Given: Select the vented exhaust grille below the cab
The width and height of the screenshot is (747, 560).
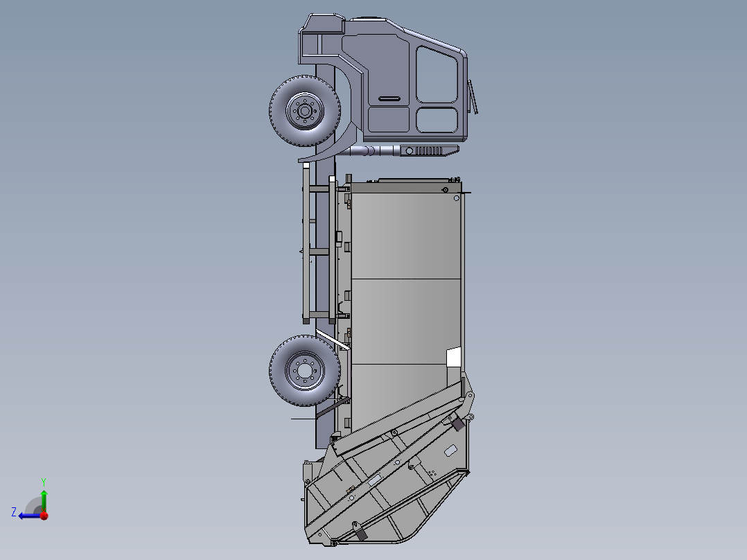Looking at the screenshot, I should (x=429, y=151).
